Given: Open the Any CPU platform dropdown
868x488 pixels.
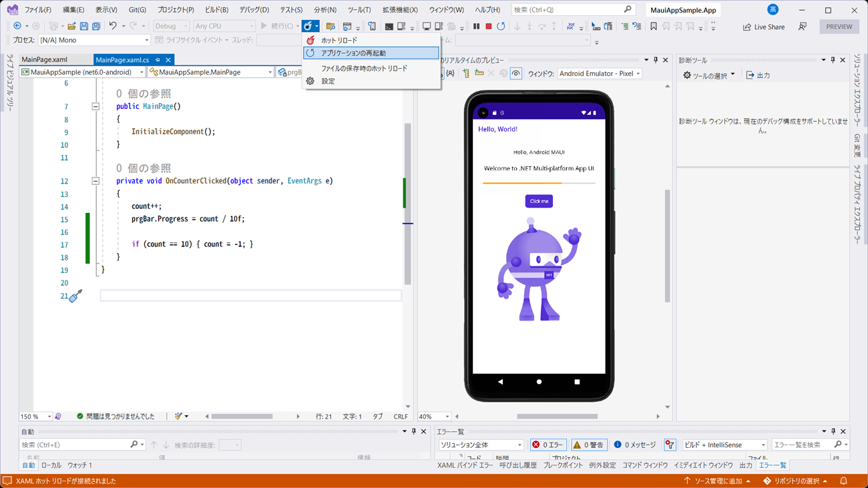Looking at the screenshot, I should [224, 26].
